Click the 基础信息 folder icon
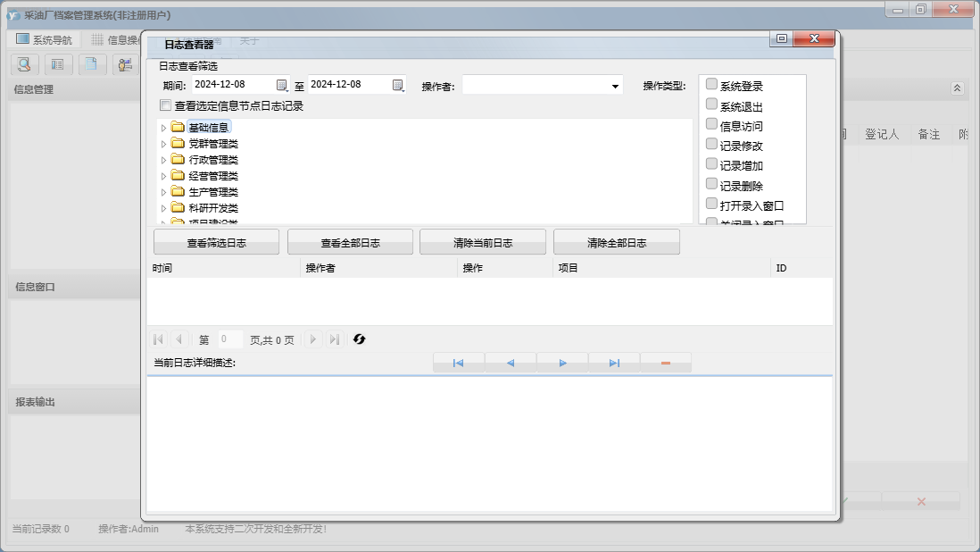The width and height of the screenshot is (980, 552). (x=178, y=127)
